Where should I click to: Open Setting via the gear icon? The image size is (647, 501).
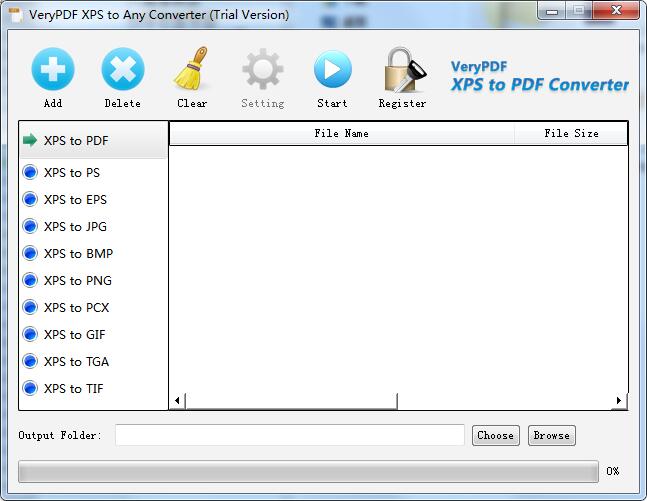point(262,70)
